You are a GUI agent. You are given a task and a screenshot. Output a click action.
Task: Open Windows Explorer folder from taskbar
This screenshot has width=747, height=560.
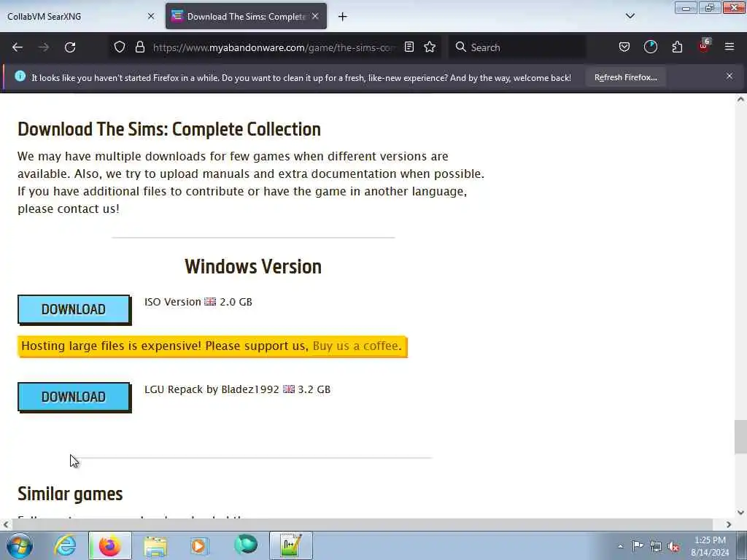[x=155, y=545]
